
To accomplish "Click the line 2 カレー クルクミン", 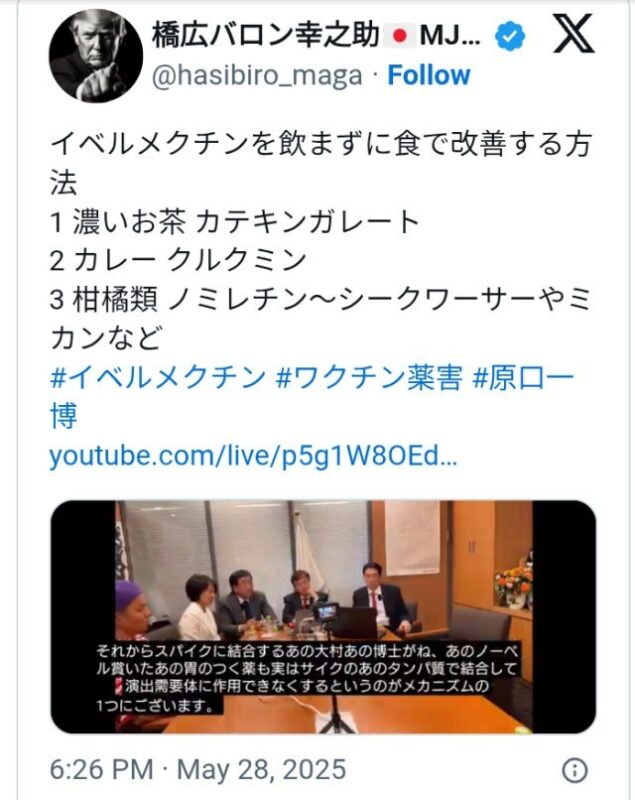I will (177, 261).
